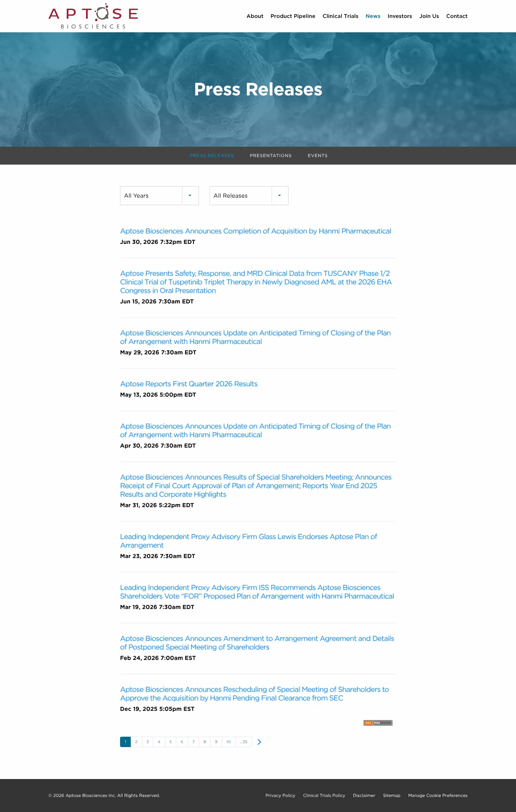Open Rescheduling of Special Meeting release

pos(254,694)
